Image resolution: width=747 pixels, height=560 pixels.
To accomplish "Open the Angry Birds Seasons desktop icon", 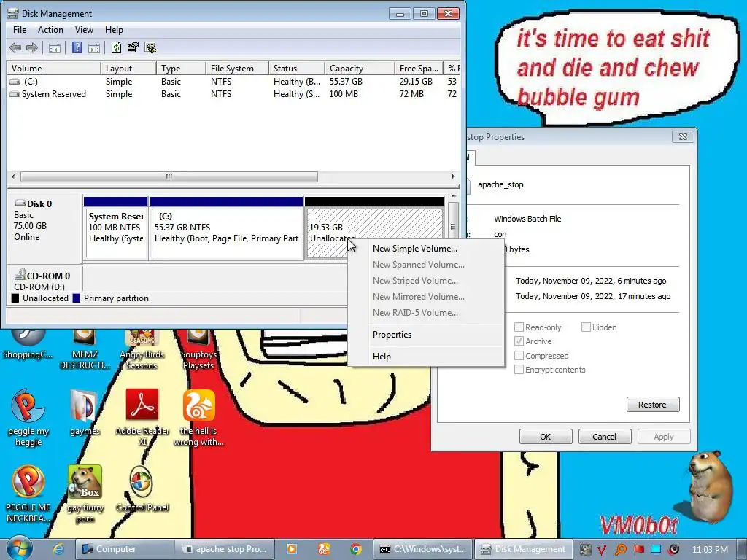I will [x=142, y=349].
